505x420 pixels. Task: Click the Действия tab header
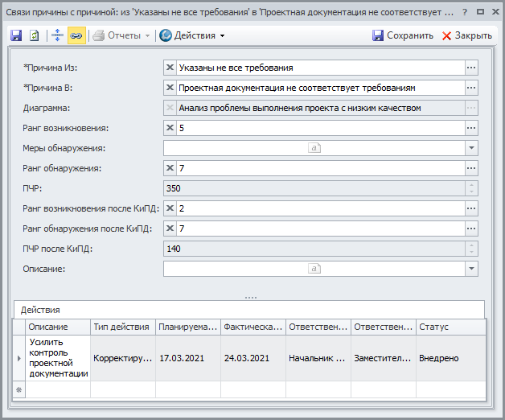coord(41,310)
